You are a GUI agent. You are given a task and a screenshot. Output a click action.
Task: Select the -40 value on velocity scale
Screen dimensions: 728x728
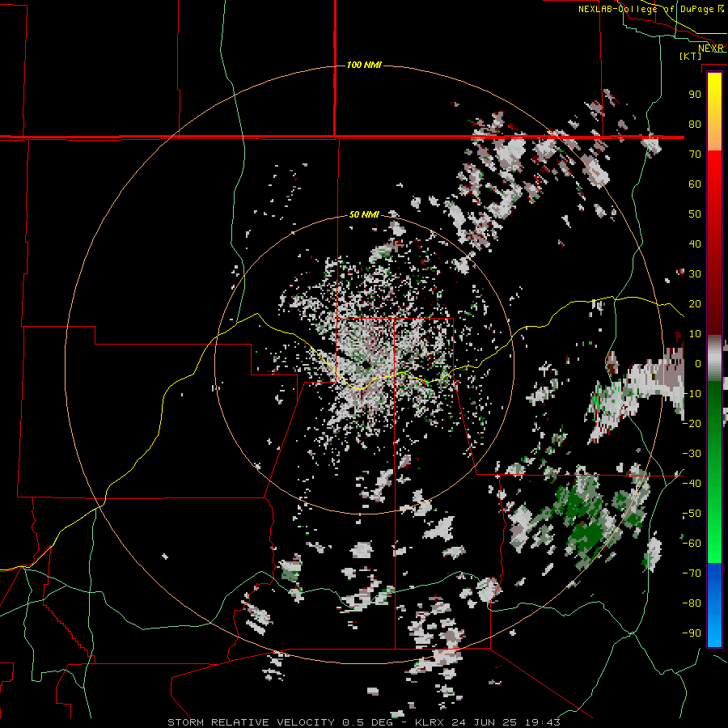692,484
